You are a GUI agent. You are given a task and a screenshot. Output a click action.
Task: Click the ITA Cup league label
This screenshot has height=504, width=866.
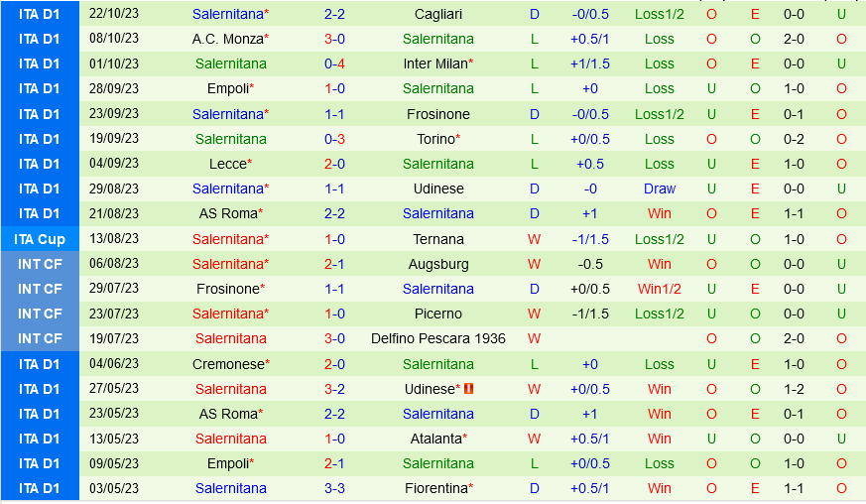click(x=40, y=239)
